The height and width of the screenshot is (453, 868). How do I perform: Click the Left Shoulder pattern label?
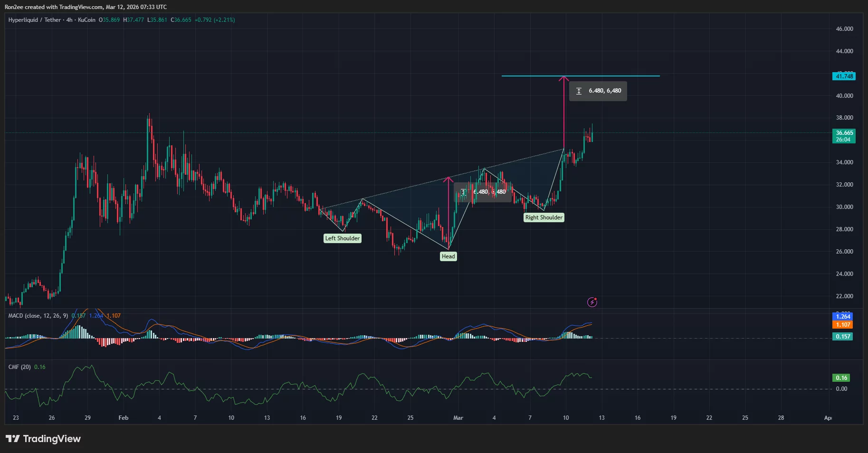(343, 238)
